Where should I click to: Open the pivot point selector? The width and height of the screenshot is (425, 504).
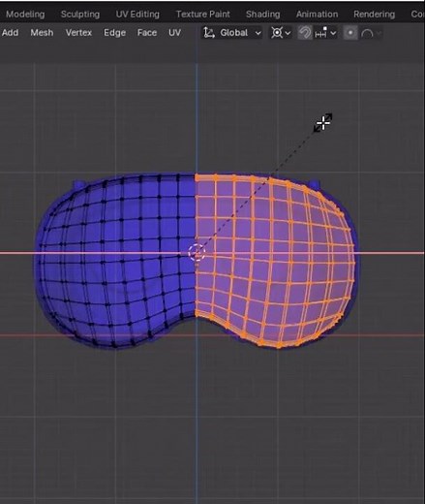point(281,33)
